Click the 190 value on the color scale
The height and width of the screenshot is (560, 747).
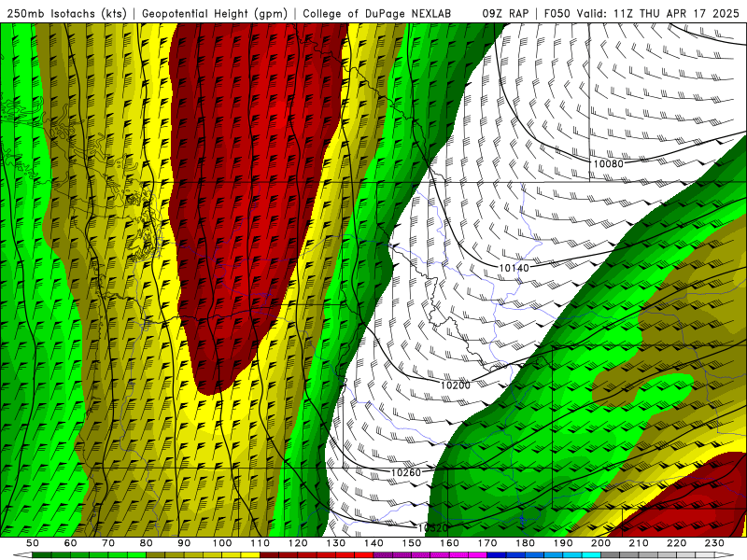tap(563, 543)
